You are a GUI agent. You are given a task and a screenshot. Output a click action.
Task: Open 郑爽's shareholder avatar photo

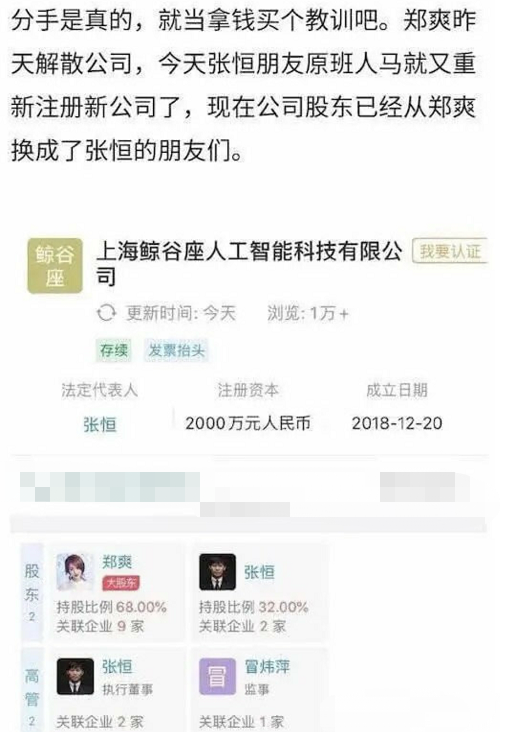click(75, 572)
